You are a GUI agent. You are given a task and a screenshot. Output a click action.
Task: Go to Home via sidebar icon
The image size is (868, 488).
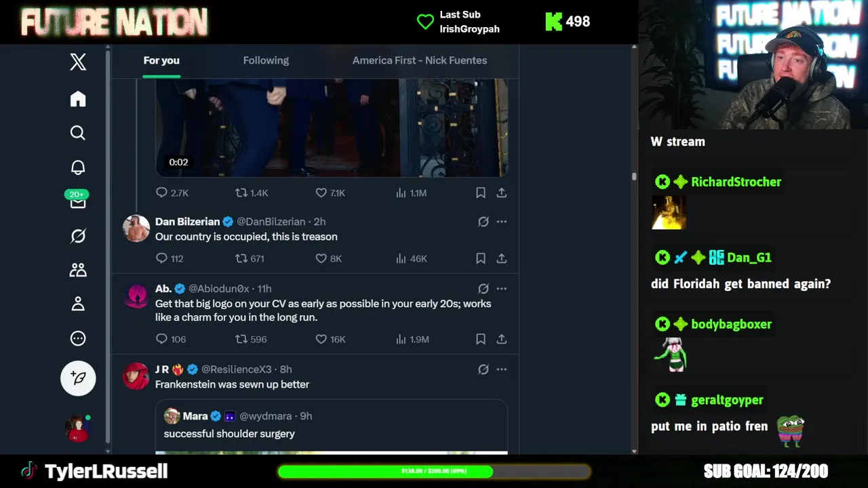(x=78, y=99)
